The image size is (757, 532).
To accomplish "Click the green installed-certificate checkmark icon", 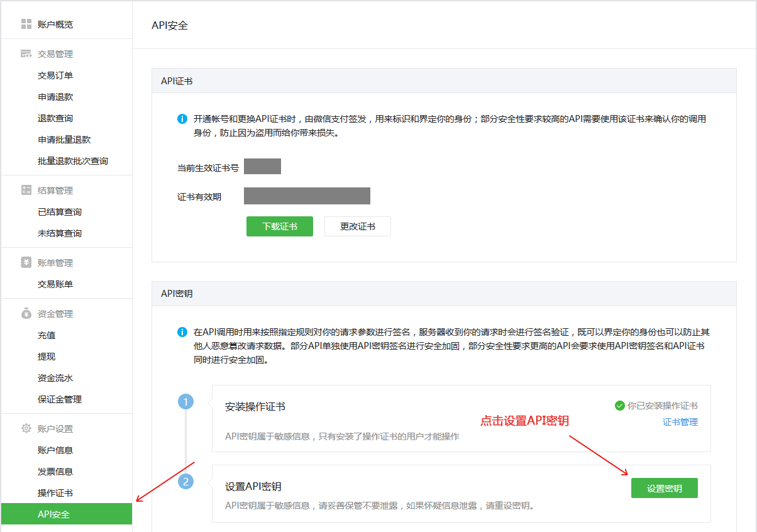I will tap(619, 406).
